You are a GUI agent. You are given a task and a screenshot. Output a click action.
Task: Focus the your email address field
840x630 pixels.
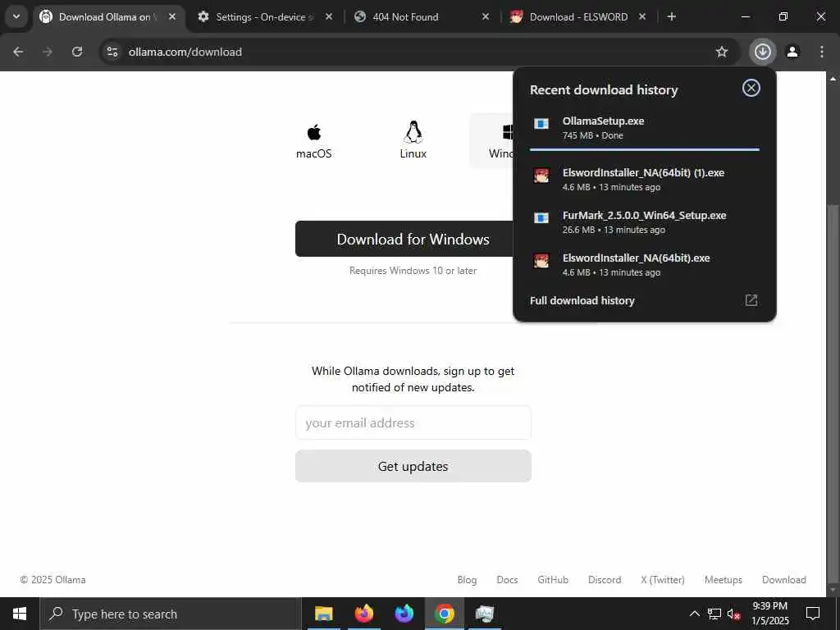[x=413, y=422]
